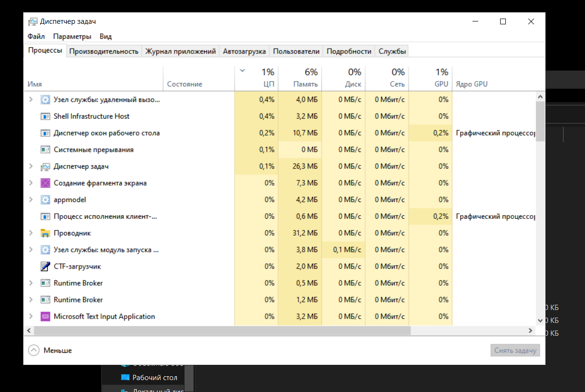Image resolution: width=585 pixels, height=392 pixels.
Task: Select the Процессы tab
Action: pos(45,51)
